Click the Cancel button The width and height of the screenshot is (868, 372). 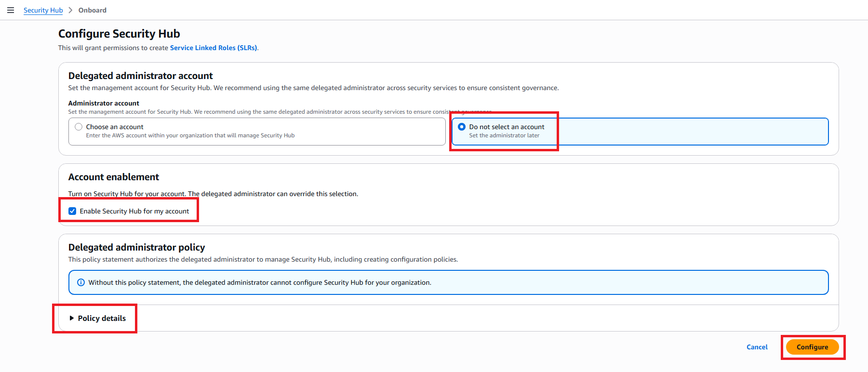[757, 347]
